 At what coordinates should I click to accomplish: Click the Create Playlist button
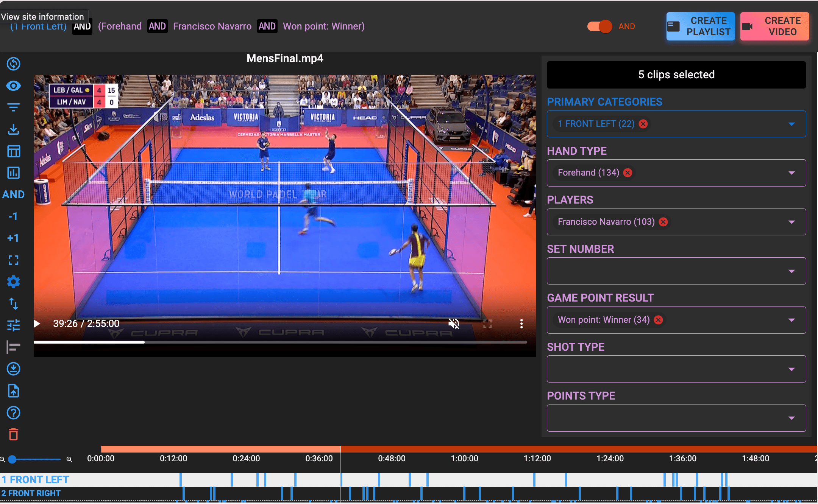(701, 26)
